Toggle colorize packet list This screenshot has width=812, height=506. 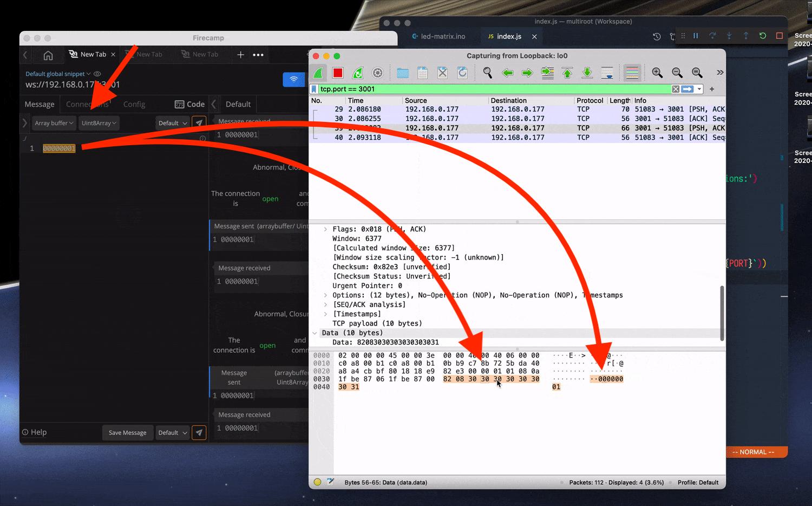click(632, 72)
